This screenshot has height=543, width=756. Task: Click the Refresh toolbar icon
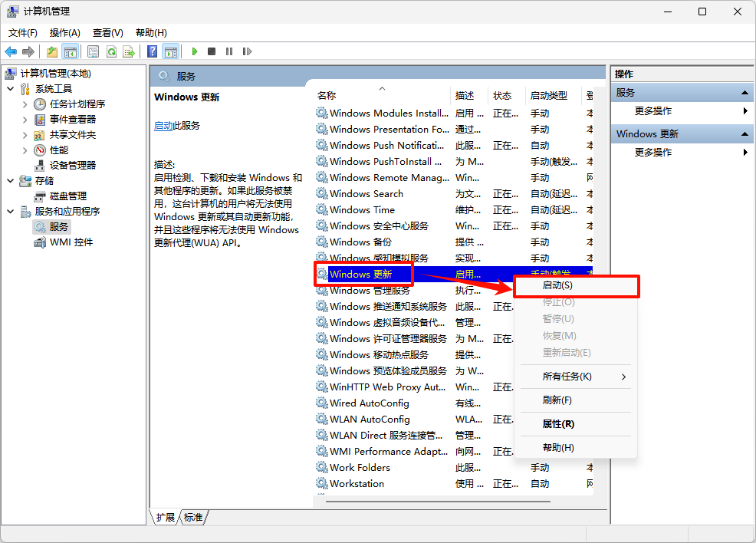tap(111, 51)
